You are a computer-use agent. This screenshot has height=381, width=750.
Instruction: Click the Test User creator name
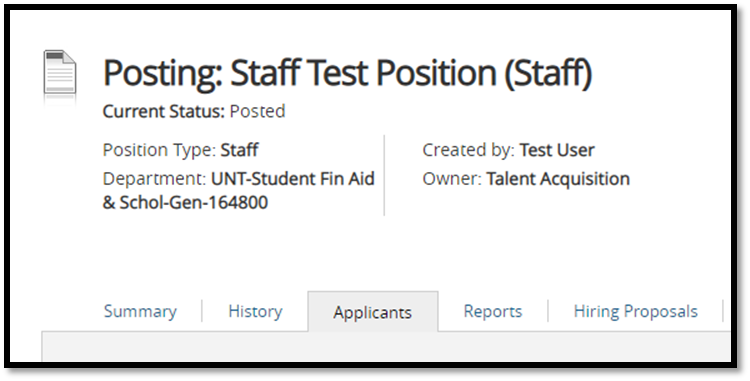(557, 150)
